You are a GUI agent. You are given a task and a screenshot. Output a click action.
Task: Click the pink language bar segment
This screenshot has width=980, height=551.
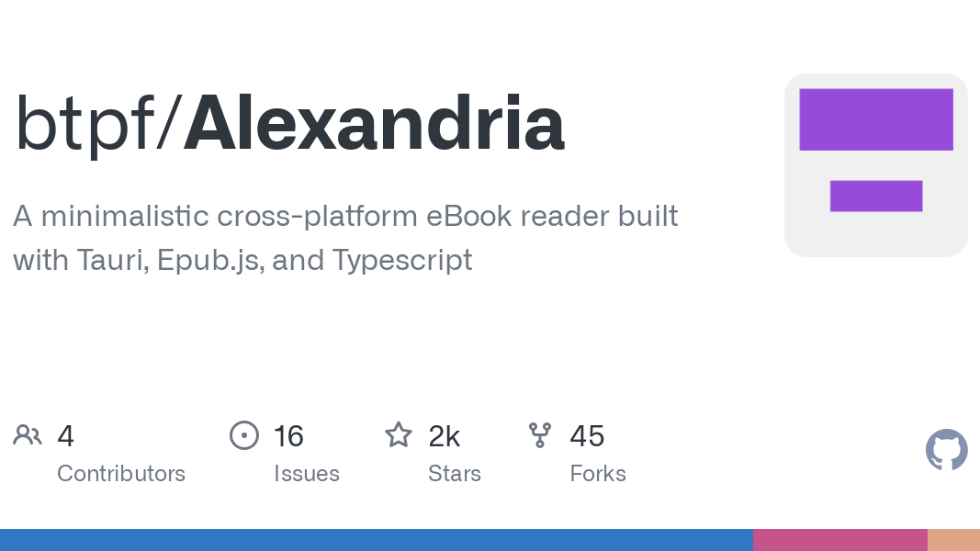click(840, 540)
